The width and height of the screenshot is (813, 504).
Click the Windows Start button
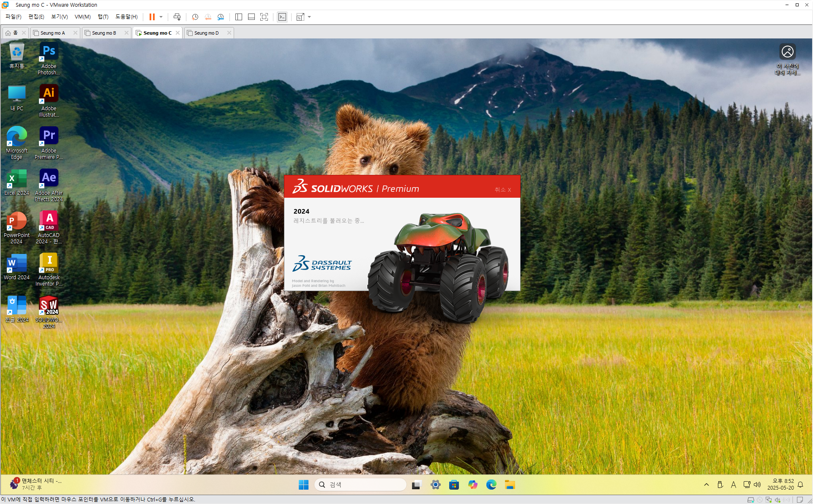tap(303, 485)
